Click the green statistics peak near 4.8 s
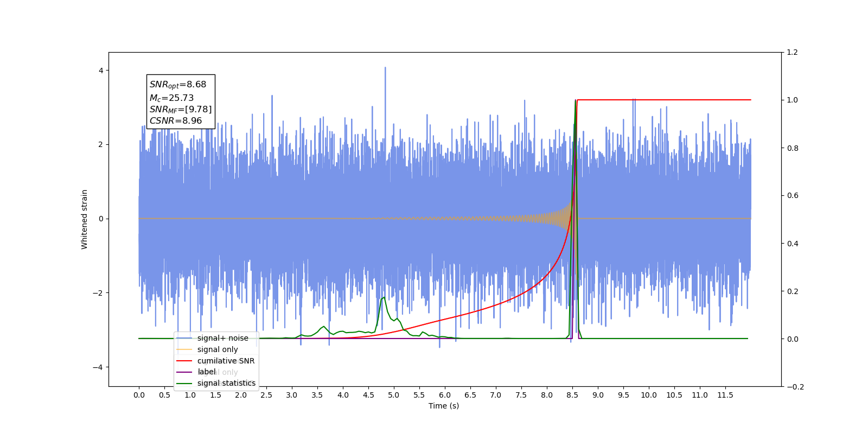 [384, 297]
